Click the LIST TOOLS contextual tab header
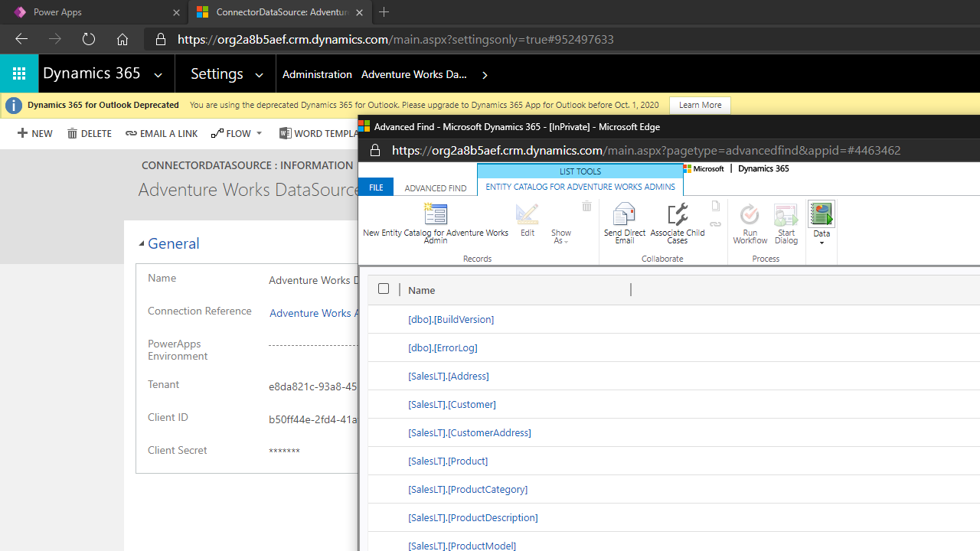980x551 pixels. pyautogui.click(x=580, y=171)
